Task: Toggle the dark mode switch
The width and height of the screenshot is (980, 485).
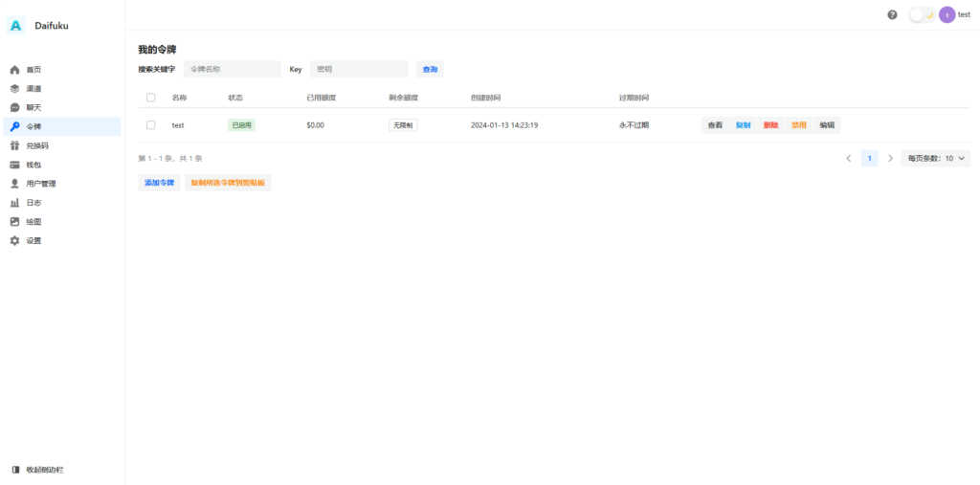Action: click(x=921, y=15)
